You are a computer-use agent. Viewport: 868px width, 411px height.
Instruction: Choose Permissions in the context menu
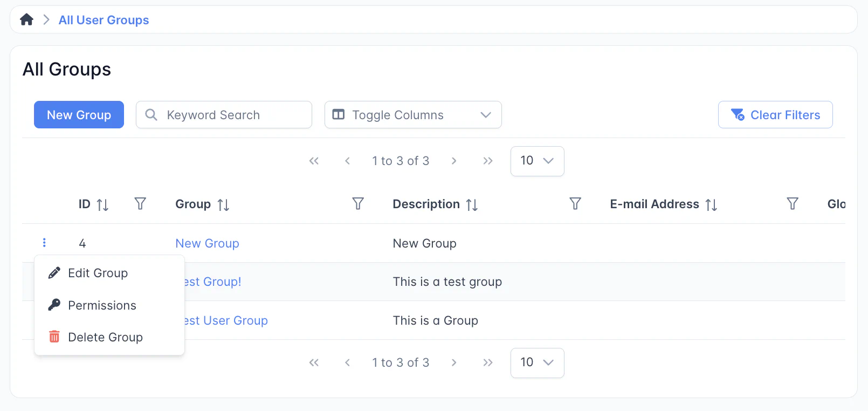pyautogui.click(x=102, y=305)
